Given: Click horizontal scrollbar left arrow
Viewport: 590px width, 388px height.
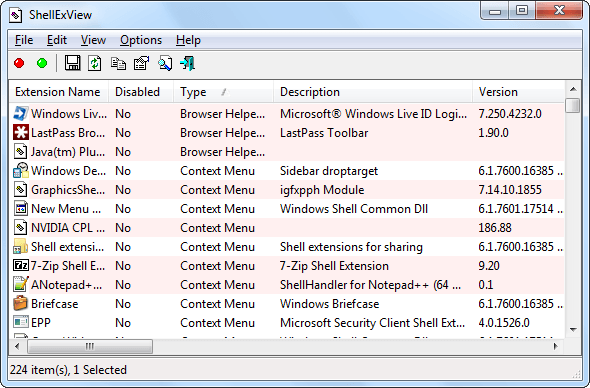Looking at the screenshot, I should [x=17, y=346].
